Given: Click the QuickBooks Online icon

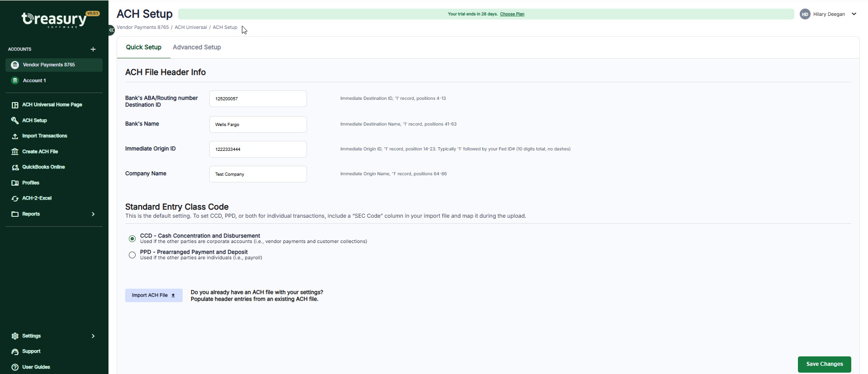Looking at the screenshot, I should pyautogui.click(x=15, y=167).
